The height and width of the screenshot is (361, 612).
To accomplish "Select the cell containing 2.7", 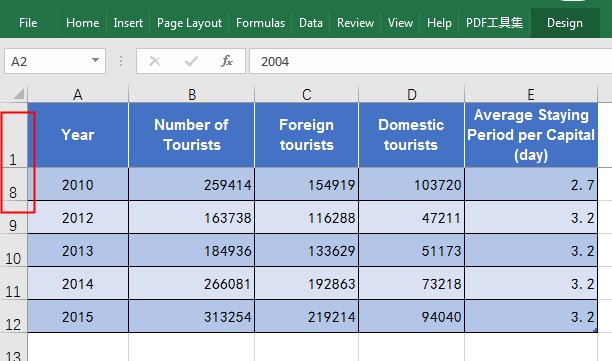I will point(531,185).
